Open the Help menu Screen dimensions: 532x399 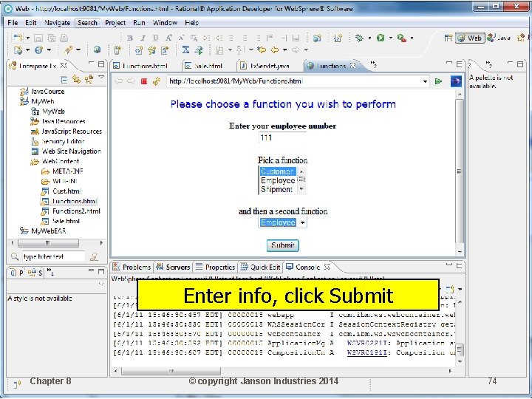click(191, 23)
